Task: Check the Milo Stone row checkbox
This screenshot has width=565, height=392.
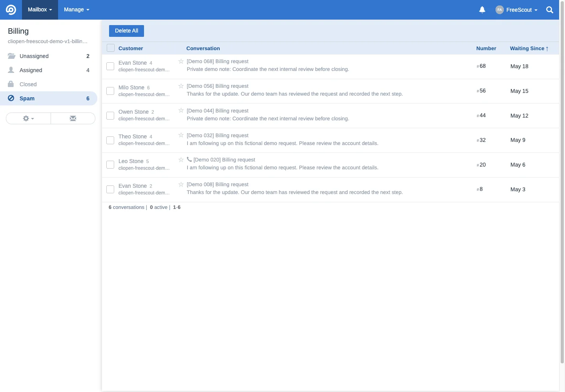Action: click(x=110, y=91)
